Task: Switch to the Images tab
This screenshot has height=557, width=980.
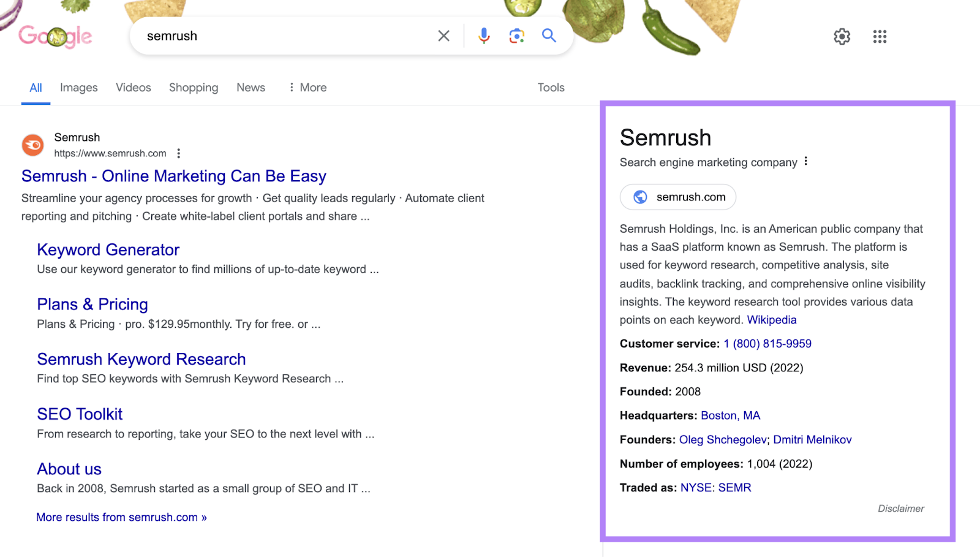Action: pos(78,88)
